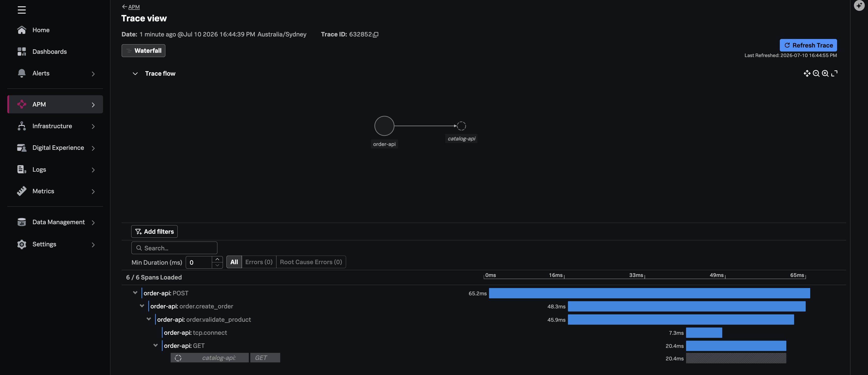Open the Logs menu item
Viewport: 868px width, 375px height.
point(39,169)
